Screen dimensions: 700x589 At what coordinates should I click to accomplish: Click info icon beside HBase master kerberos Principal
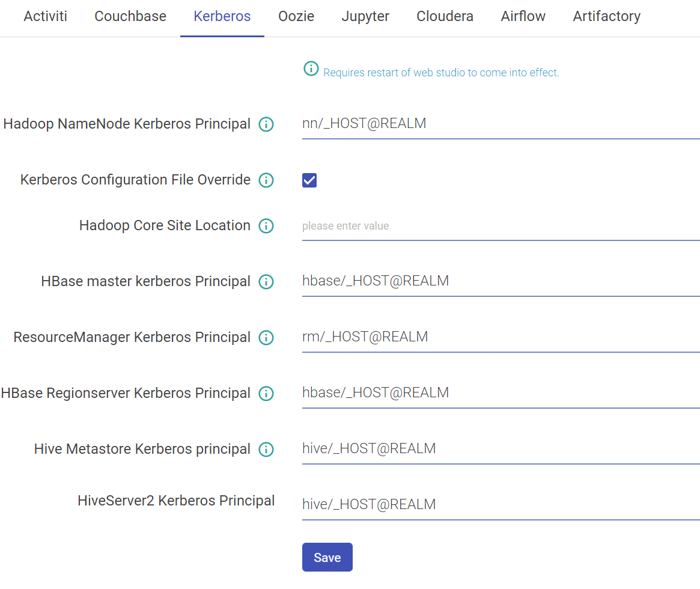266,282
